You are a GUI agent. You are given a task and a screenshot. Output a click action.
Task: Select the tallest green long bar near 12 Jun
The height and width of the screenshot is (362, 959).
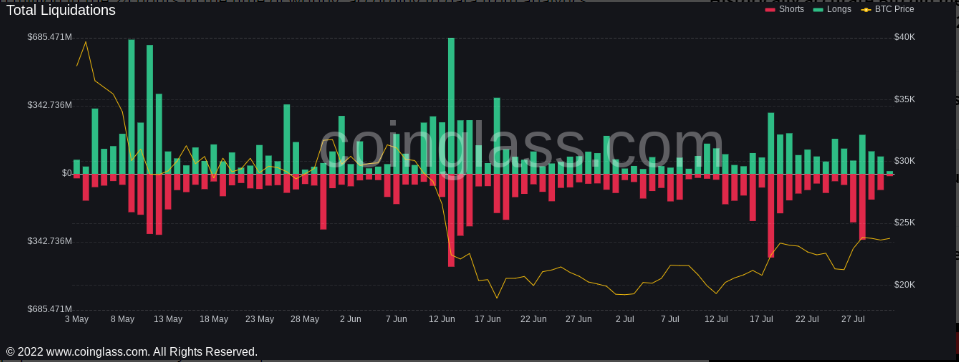[451, 106]
